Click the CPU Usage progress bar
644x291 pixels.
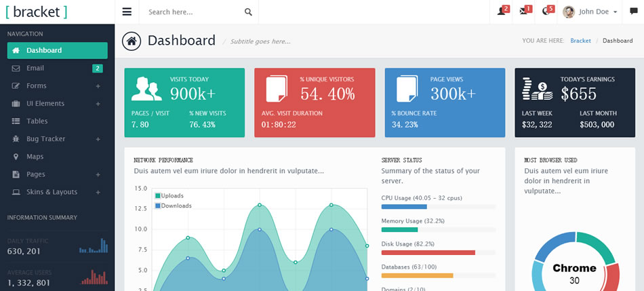438,207
